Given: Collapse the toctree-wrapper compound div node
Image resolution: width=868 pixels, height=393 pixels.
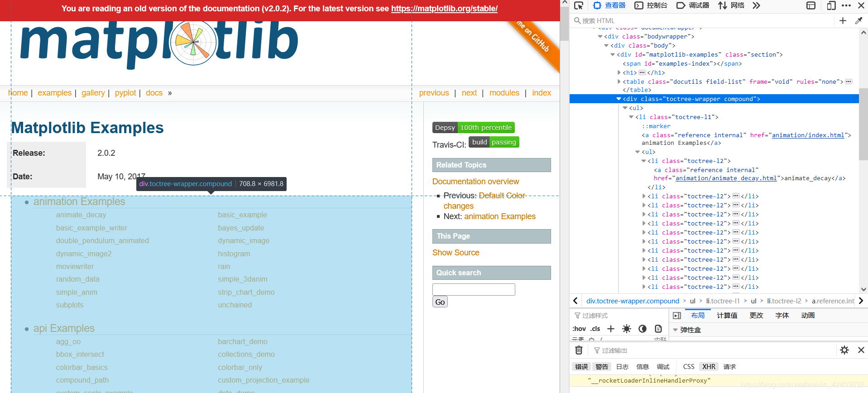Looking at the screenshot, I should pos(619,99).
